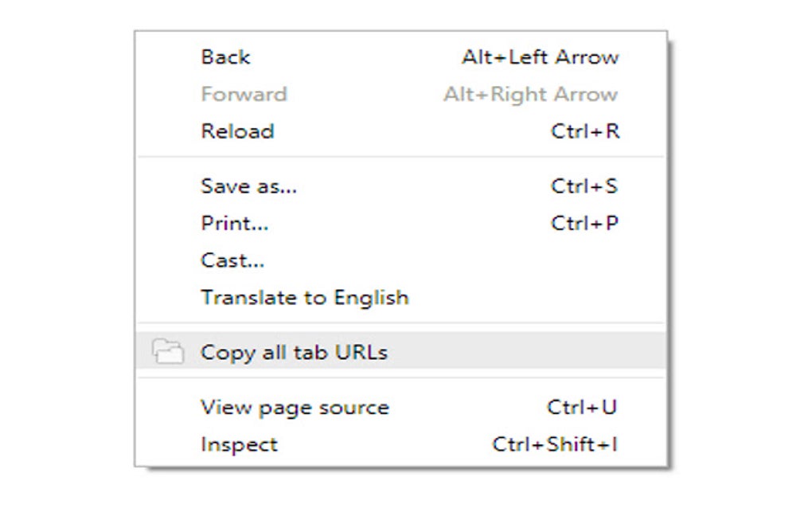Select the Cast... menu entry
812x508 pixels.
(x=232, y=260)
